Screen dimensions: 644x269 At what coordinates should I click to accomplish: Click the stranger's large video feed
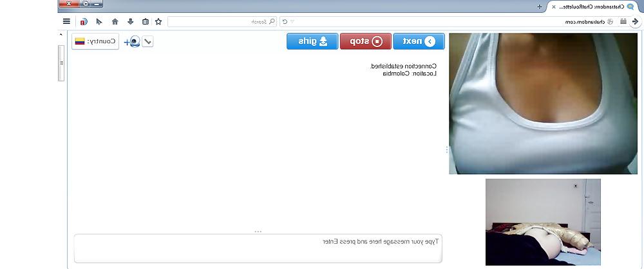(x=543, y=104)
